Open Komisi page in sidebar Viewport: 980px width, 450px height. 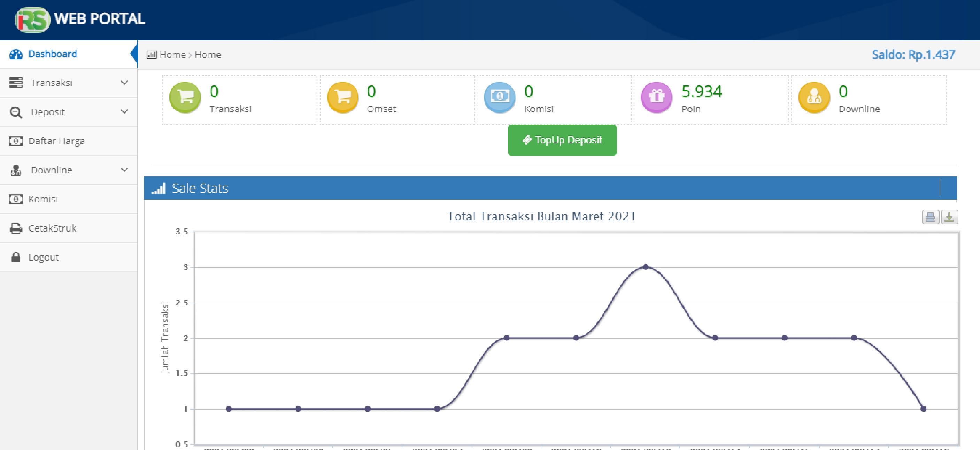coord(43,199)
